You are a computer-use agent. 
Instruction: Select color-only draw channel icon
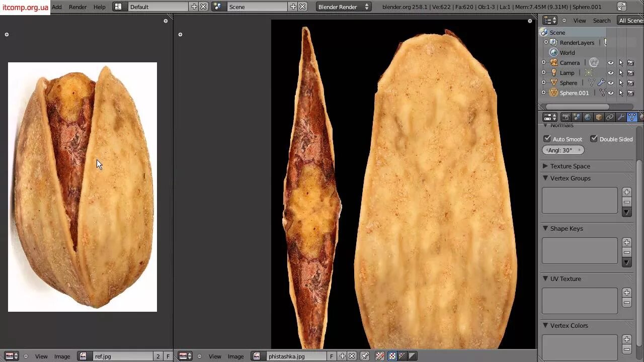point(391,356)
